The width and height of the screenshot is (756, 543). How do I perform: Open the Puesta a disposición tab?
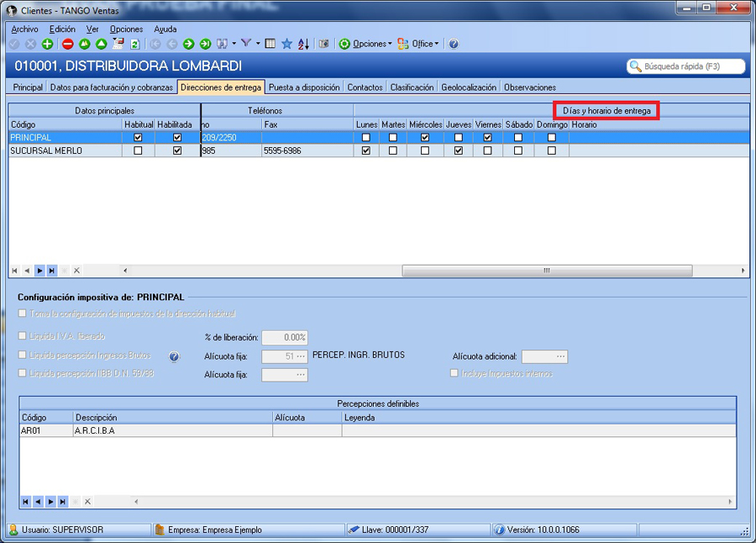point(304,87)
